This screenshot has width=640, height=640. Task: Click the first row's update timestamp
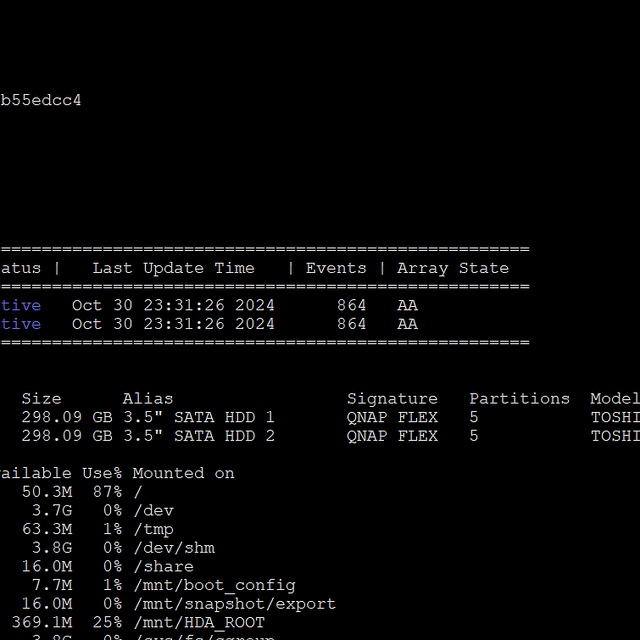[x=173, y=305]
